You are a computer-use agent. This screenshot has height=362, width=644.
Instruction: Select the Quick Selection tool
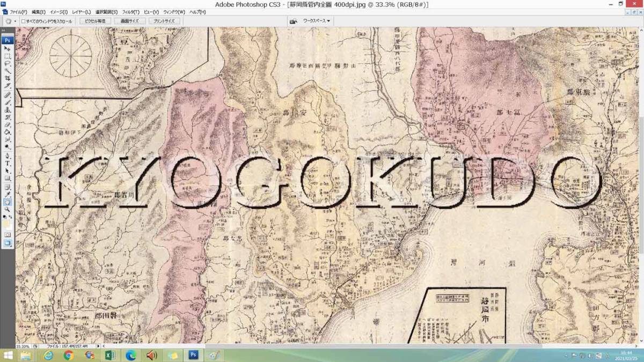coord(8,71)
